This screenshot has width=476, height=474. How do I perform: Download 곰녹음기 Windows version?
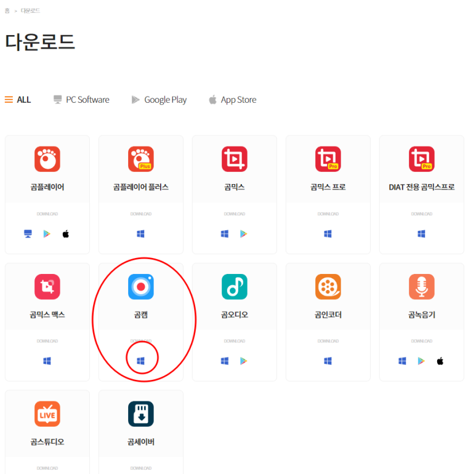pos(402,361)
